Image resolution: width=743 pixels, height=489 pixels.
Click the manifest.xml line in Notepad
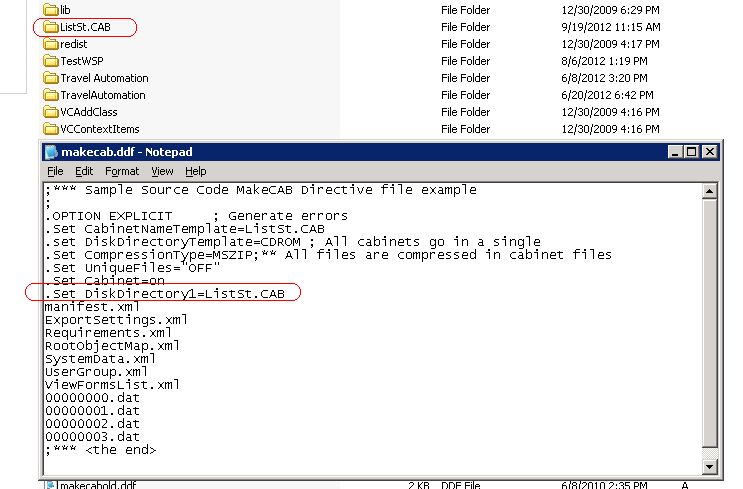point(92,307)
